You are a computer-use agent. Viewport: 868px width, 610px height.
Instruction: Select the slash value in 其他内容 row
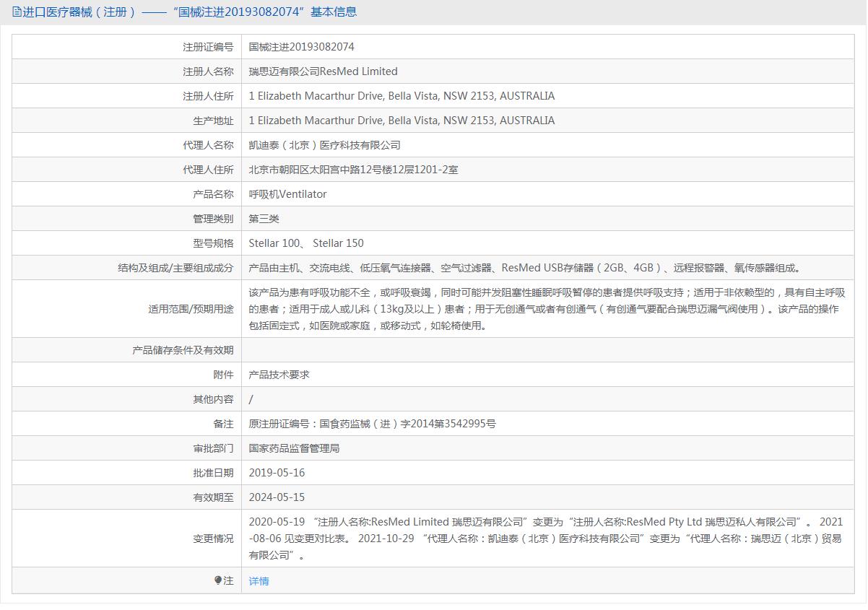coord(251,399)
